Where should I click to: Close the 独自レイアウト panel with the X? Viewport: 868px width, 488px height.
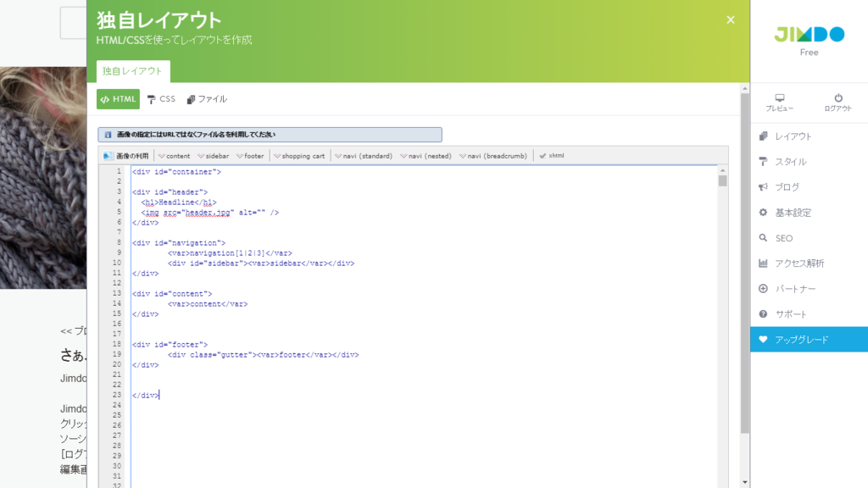pyautogui.click(x=730, y=20)
